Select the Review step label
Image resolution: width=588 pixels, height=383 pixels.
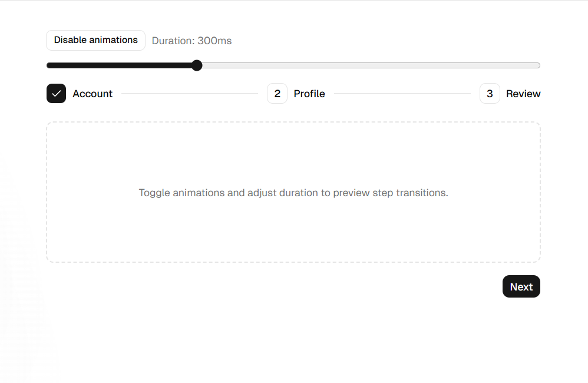pos(523,94)
